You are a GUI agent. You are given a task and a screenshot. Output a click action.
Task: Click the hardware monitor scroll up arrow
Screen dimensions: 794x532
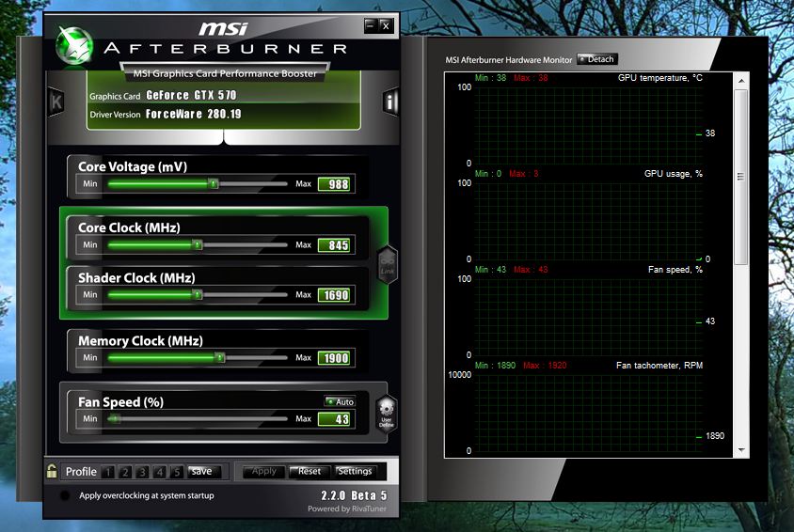(x=741, y=81)
